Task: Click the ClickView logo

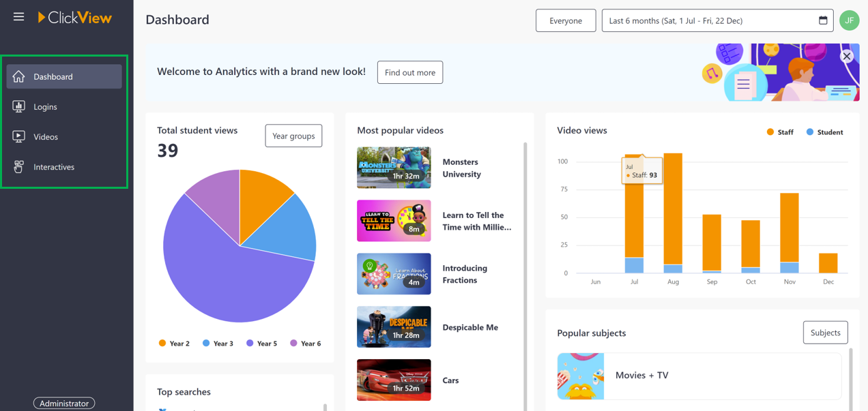Action: coord(74,18)
